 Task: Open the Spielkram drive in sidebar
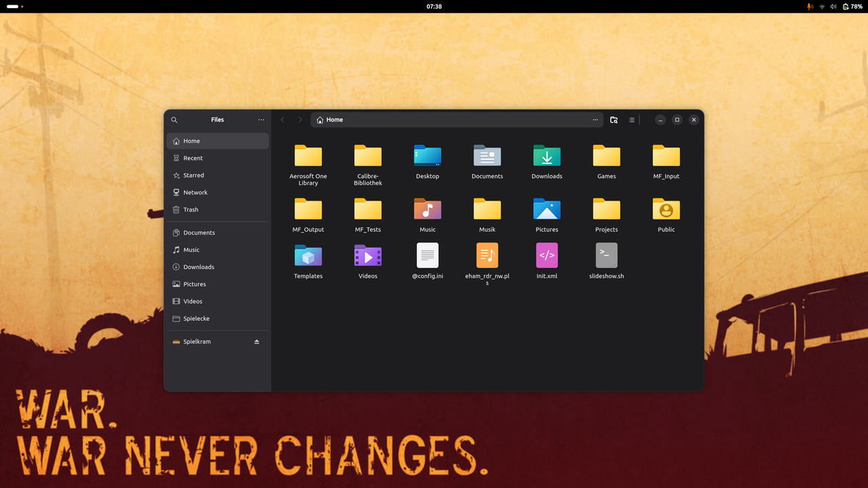tap(218, 342)
